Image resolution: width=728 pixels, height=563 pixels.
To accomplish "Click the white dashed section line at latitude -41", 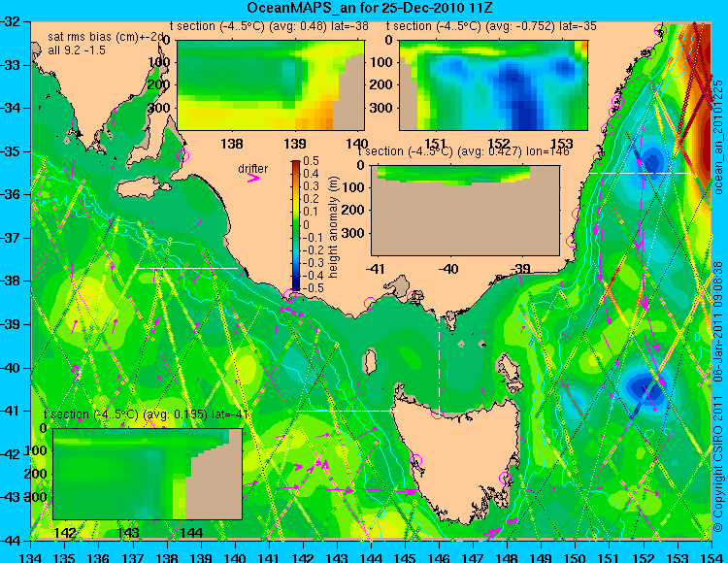I will coord(347,411).
